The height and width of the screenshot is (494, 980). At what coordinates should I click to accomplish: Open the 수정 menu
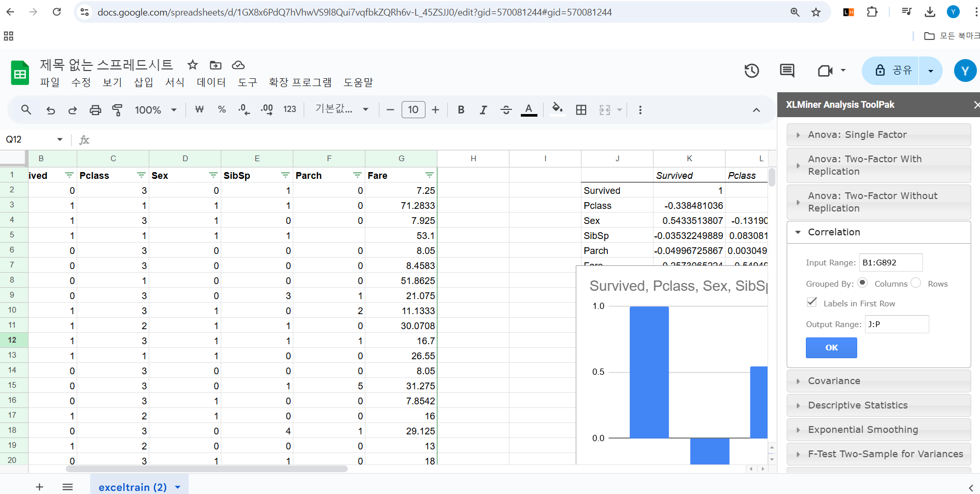click(x=81, y=82)
